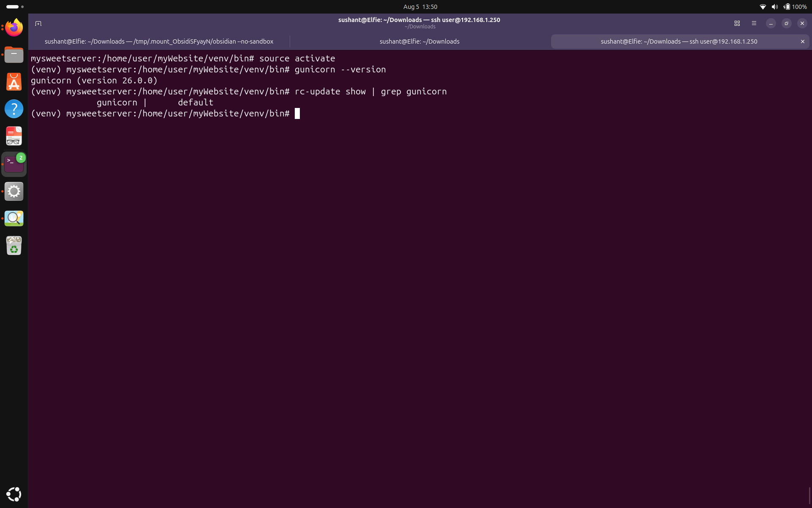Open Ubuntu App Center from dock
Screen dimensions: 812x508
point(14,82)
